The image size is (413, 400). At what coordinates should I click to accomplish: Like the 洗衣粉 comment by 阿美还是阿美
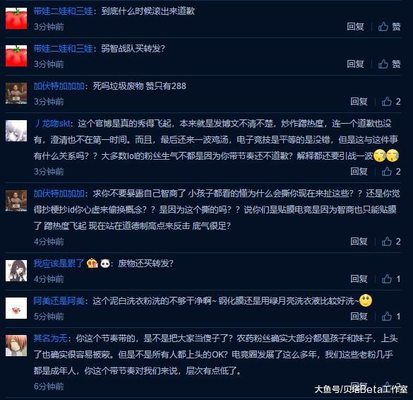(391, 316)
